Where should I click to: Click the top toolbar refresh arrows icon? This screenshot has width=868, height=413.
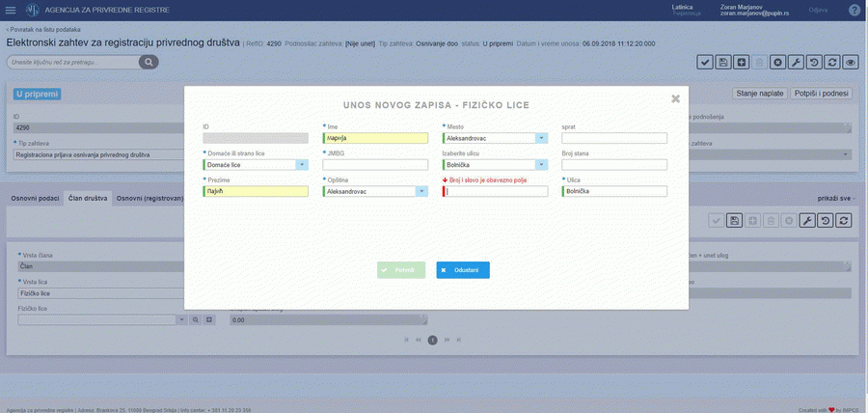point(832,62)
